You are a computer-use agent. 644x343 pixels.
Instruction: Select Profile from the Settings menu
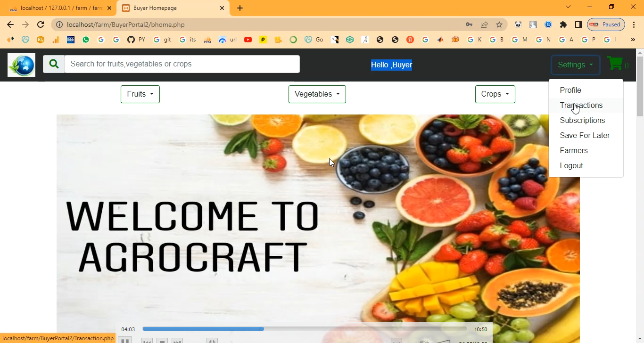(586, 90)
